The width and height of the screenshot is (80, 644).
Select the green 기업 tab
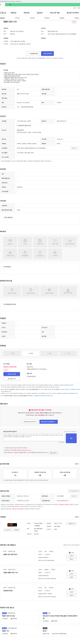(10, 5)
